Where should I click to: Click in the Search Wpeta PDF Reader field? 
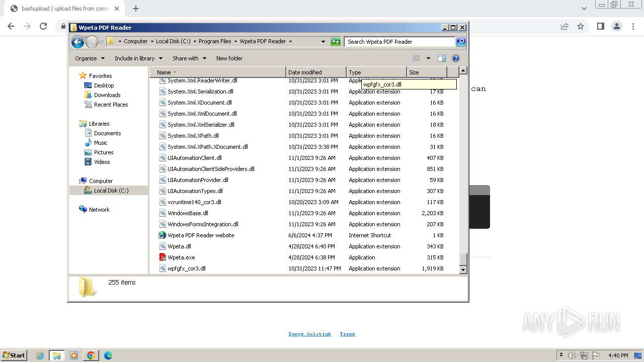point(399,42)
